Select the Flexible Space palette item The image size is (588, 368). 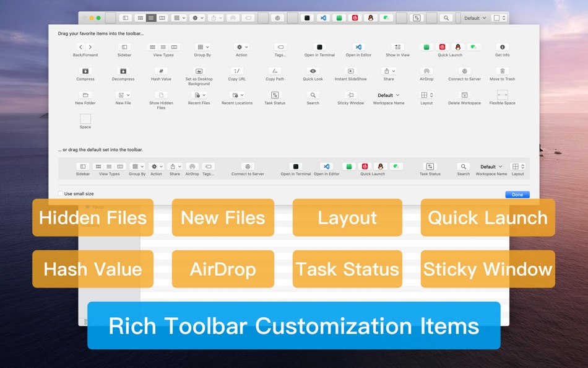(502, 95)
